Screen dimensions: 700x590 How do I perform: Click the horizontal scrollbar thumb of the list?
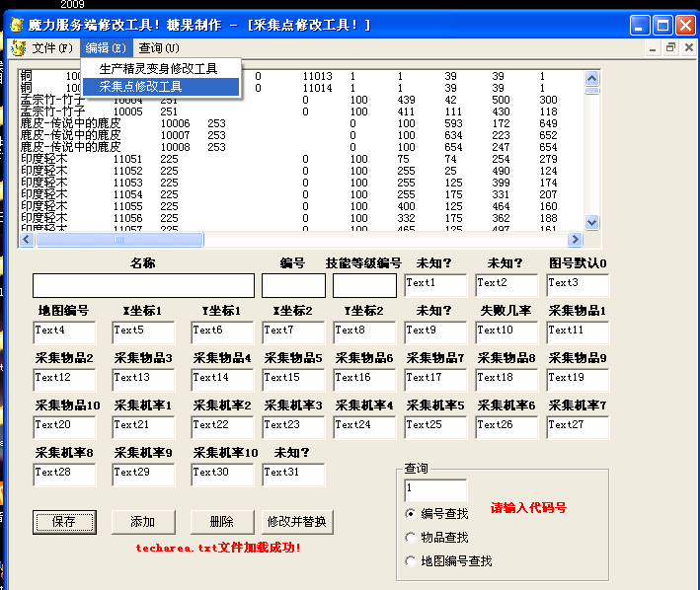(x=118, y=239)
